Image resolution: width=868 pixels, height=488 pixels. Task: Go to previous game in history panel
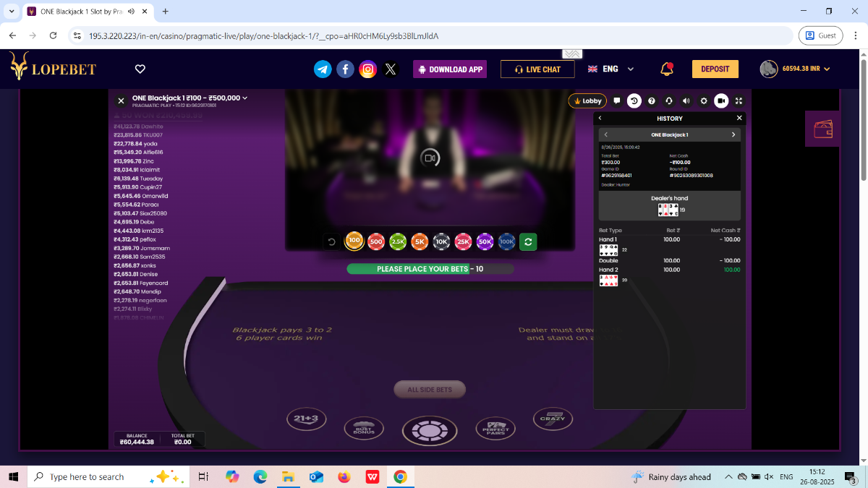pos(605,134)
